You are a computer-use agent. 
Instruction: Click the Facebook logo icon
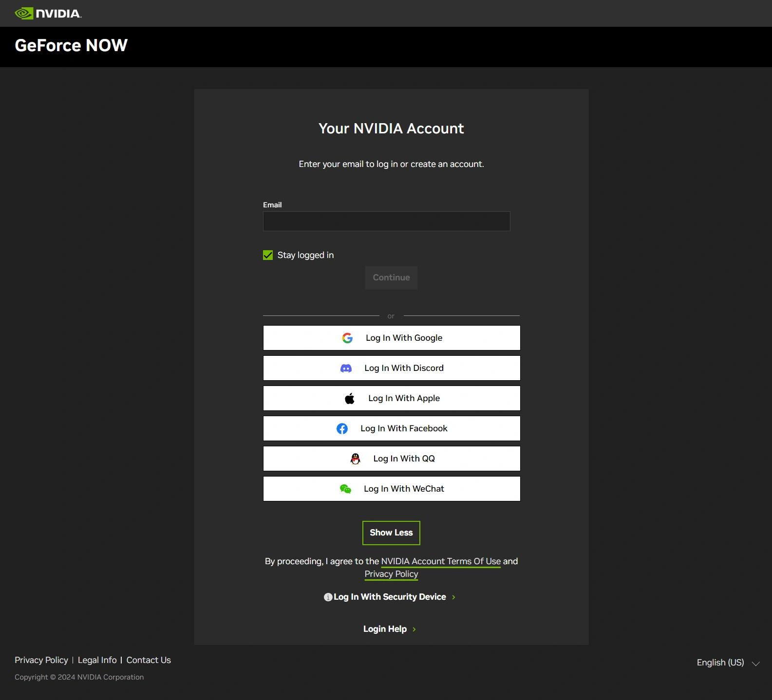tap(342, 428)
